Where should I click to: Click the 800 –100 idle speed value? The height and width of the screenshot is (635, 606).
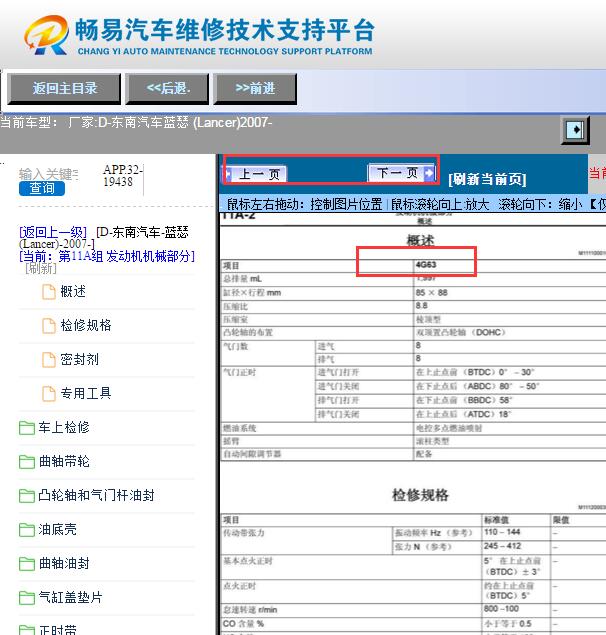(501, 609)
